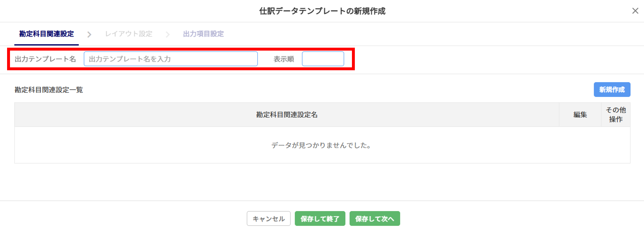Click the chevron arrow after 勘定科目関連設定

(89, 34)
